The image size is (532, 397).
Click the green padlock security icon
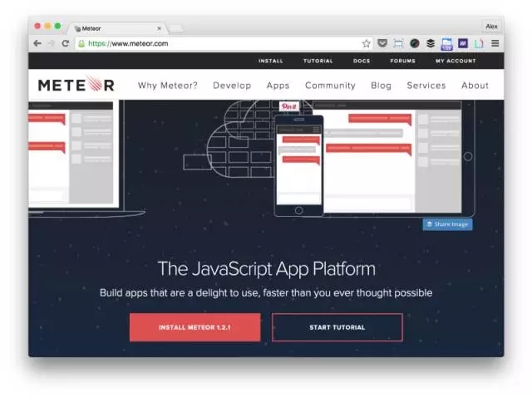(81, 43)
